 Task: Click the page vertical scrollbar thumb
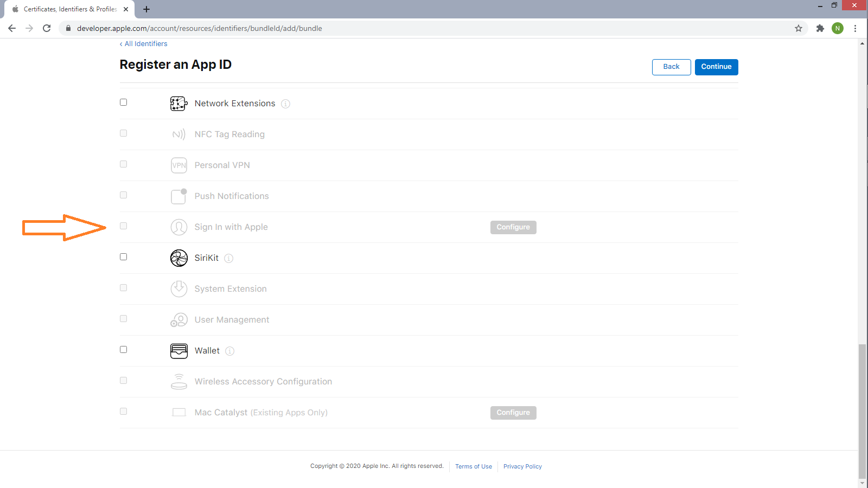[863, 410]
